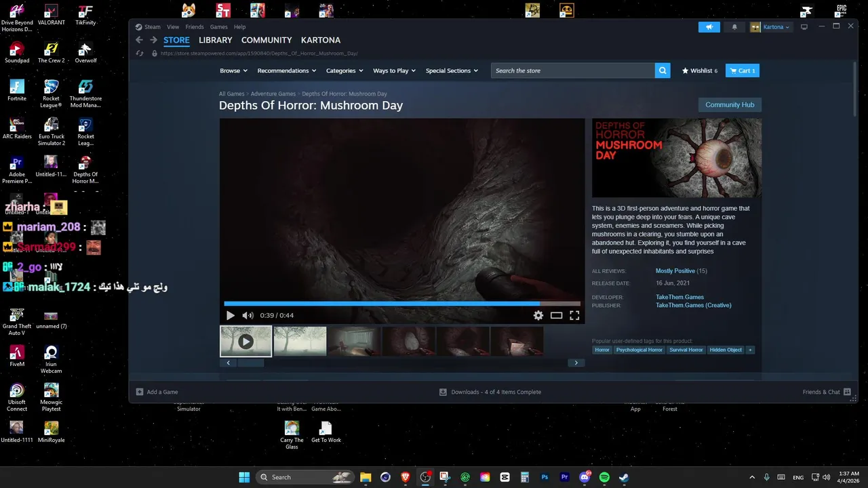Select the second foggy forest video thumbnail
Viewport: 868px width, 488px height.
[300, 341]
